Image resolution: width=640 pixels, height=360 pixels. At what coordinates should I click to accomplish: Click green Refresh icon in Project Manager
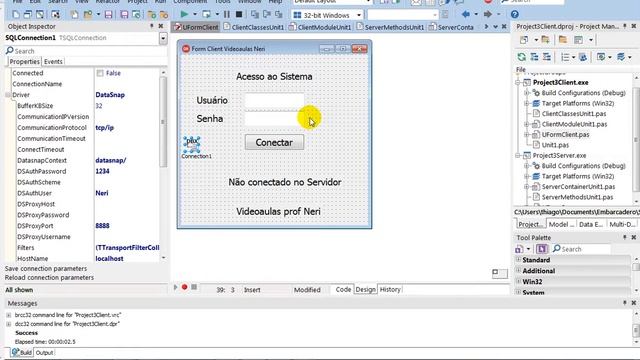(x=522, y=57)
